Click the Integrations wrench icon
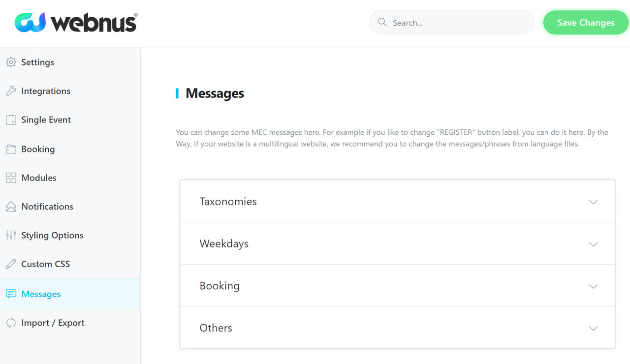 coord(11,91)
